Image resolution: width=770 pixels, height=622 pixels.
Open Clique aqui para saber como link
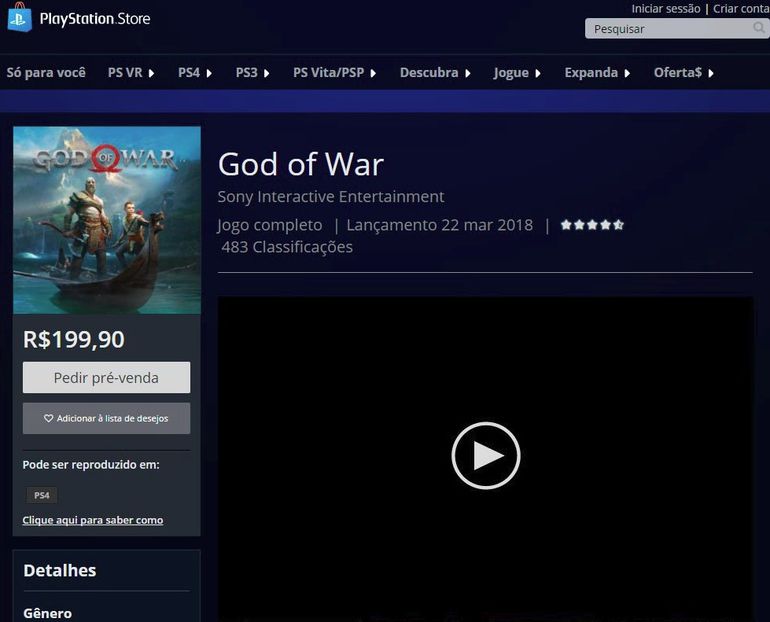click(x=93, y=520)
